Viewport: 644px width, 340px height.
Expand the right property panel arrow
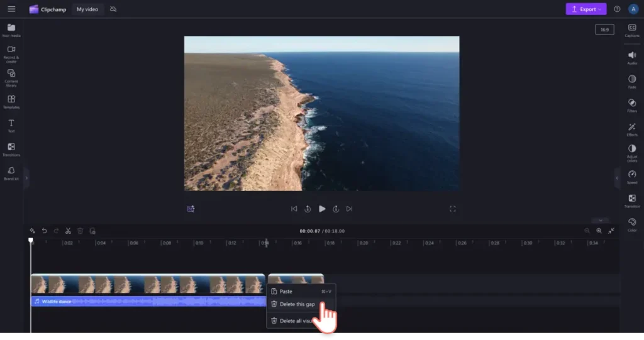click(616, 178)
